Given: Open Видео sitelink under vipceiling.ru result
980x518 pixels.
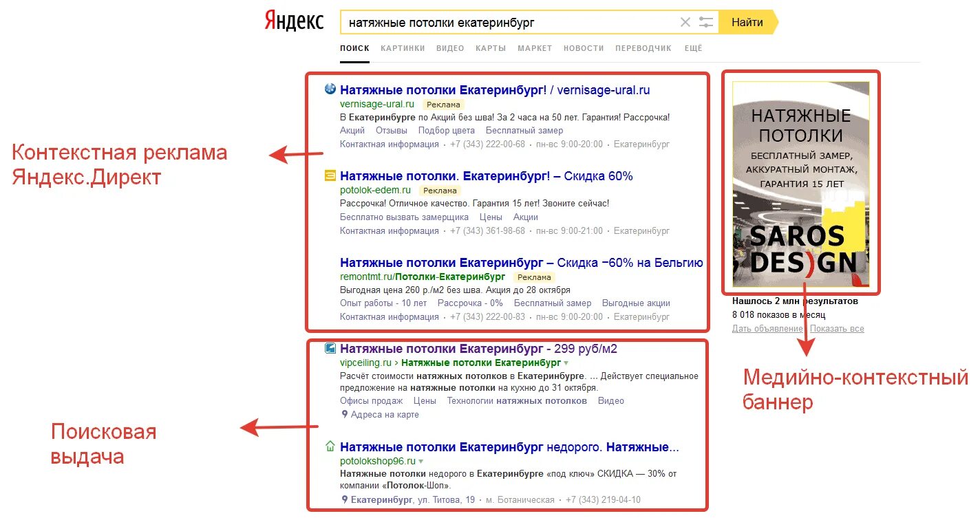Looking at the screenshot, I should point(611,401).
